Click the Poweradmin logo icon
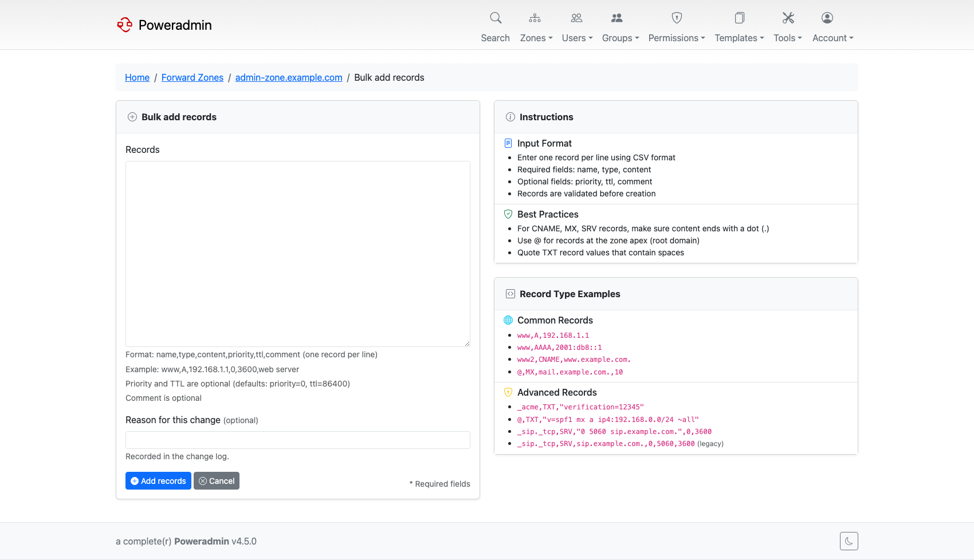Screen dimensions: 974x560 click(124, 25)
